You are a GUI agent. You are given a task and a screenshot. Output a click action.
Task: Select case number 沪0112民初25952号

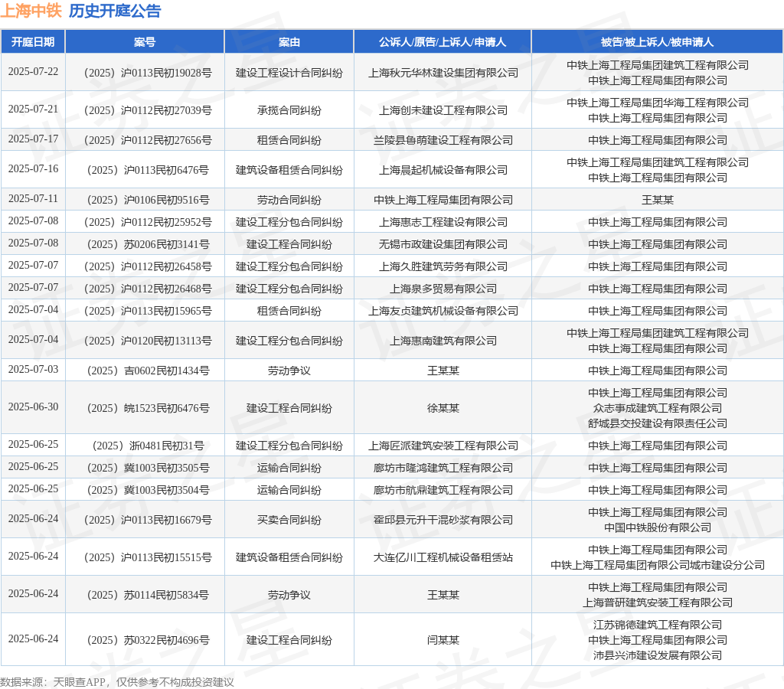tap(148, 223)
